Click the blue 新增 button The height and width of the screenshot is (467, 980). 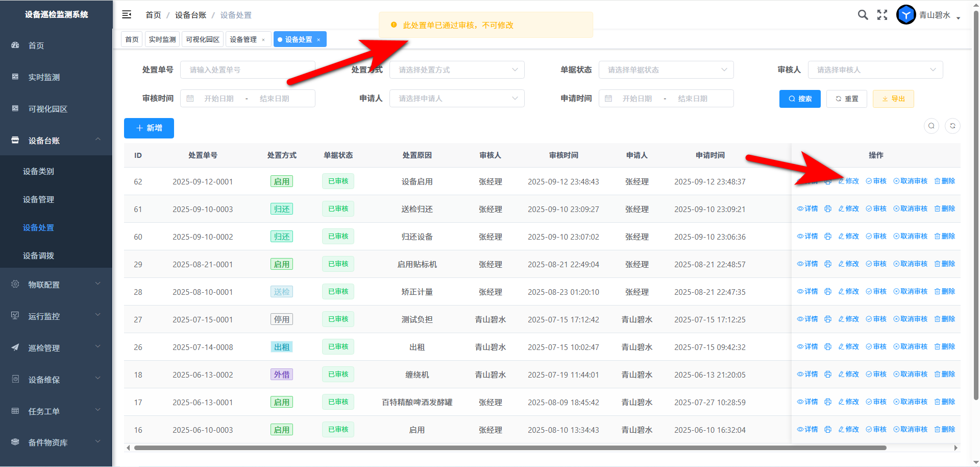(x=149, y=128)
